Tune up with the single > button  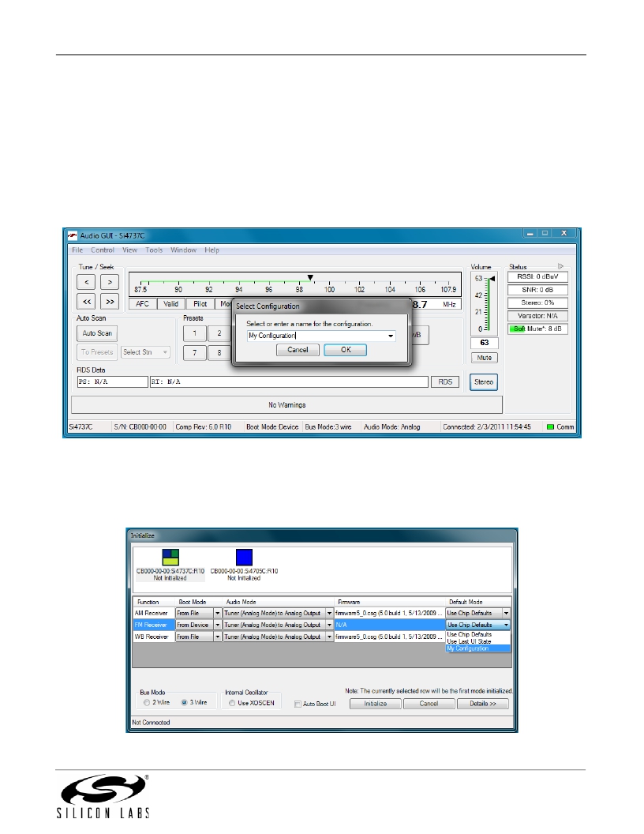tap(110, 282)
